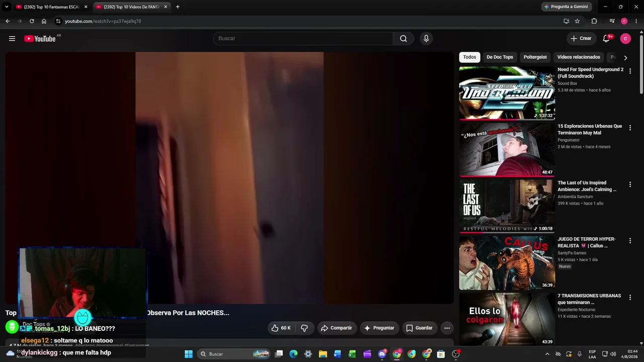Install app icon in the address bar
The width and height of the screenshot is (644, 362).
pos(566,21)
